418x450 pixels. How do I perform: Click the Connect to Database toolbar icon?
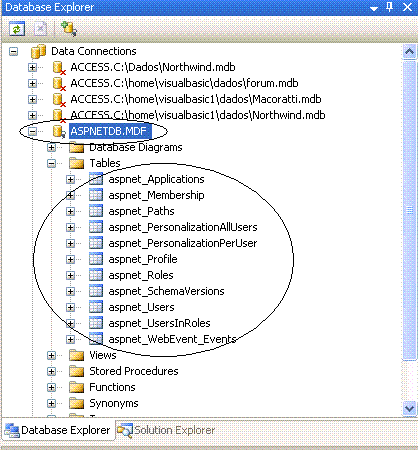(69, 29)
